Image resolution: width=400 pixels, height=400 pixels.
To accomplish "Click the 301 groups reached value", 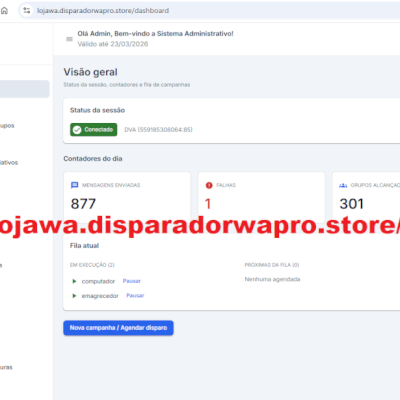I will pyautogui.click(x=352, y=204).
